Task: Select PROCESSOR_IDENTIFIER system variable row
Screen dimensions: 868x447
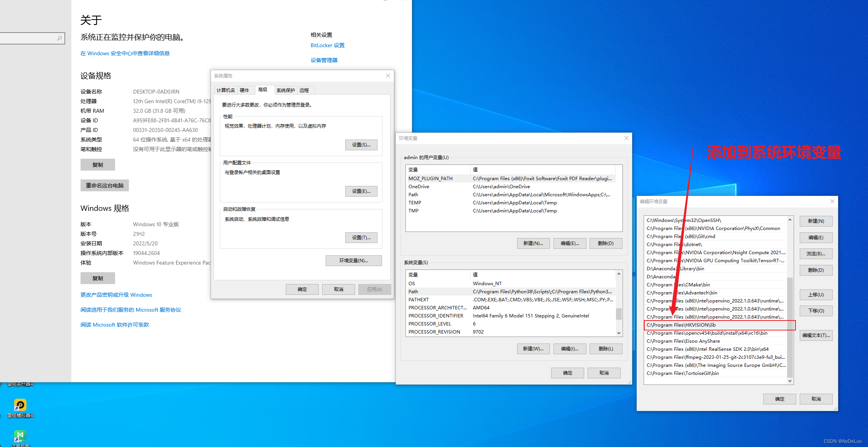Action: [x=511, y=316]
